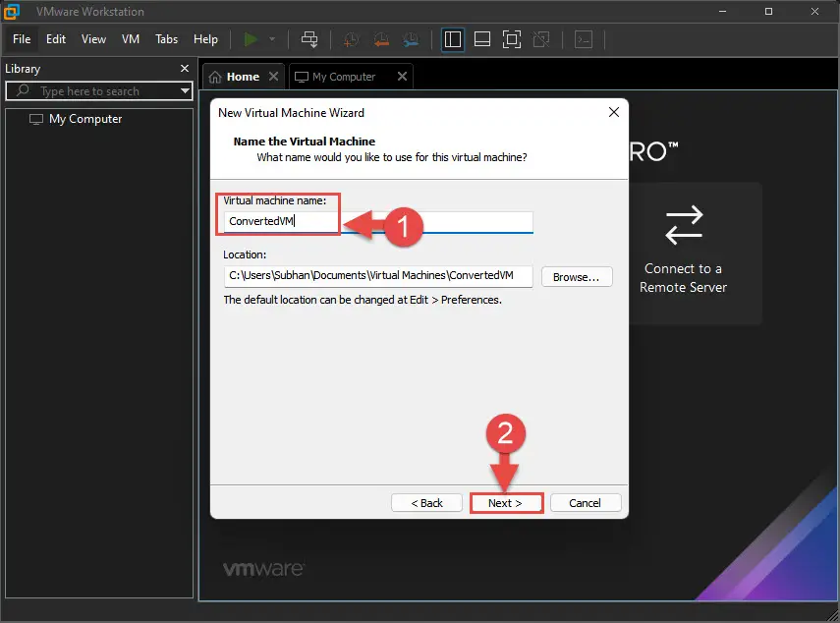This screenshot has width=840, height=623.
Task: Click the VMware Workstation app logo icon
Action: tap(11, 11)
